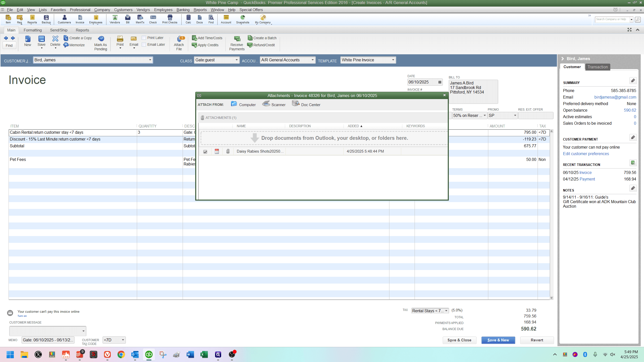This screenshot has height=362, width=644.
Task: Click the Revert button
Action: coord(537,340)
